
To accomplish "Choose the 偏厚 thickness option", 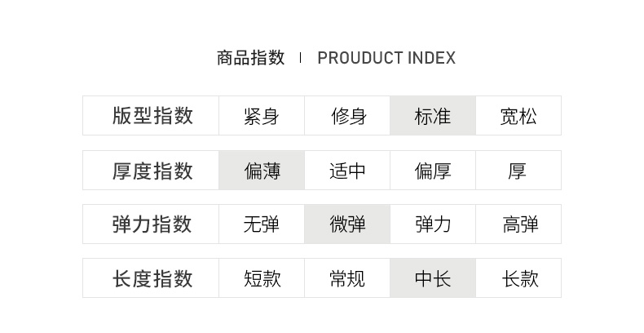I will pos(433,171).
